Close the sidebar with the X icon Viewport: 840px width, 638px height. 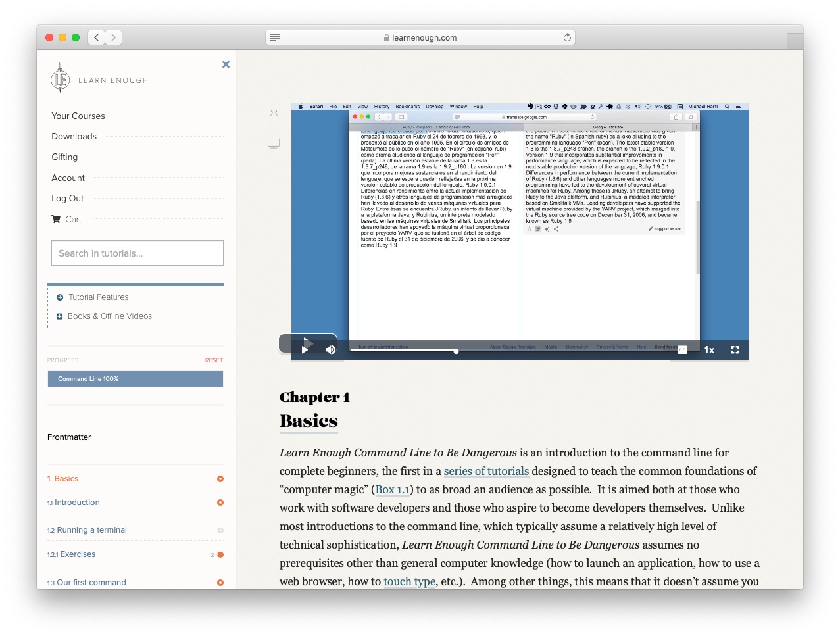click(226, 64)
